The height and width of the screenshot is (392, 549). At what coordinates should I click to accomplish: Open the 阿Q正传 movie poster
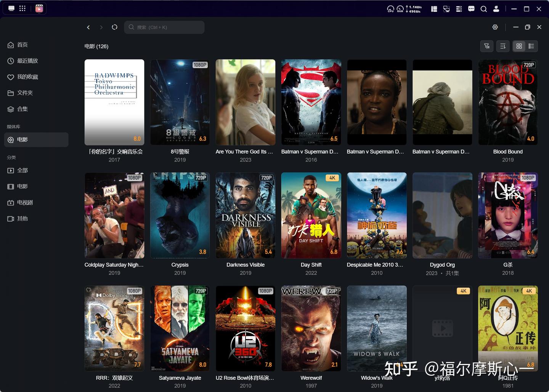tap(508, 328)
